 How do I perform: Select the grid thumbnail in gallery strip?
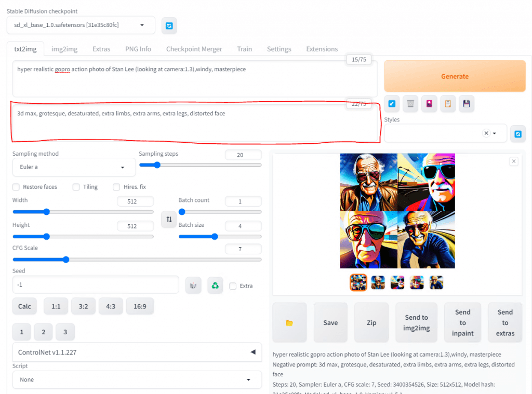(358, 282)
